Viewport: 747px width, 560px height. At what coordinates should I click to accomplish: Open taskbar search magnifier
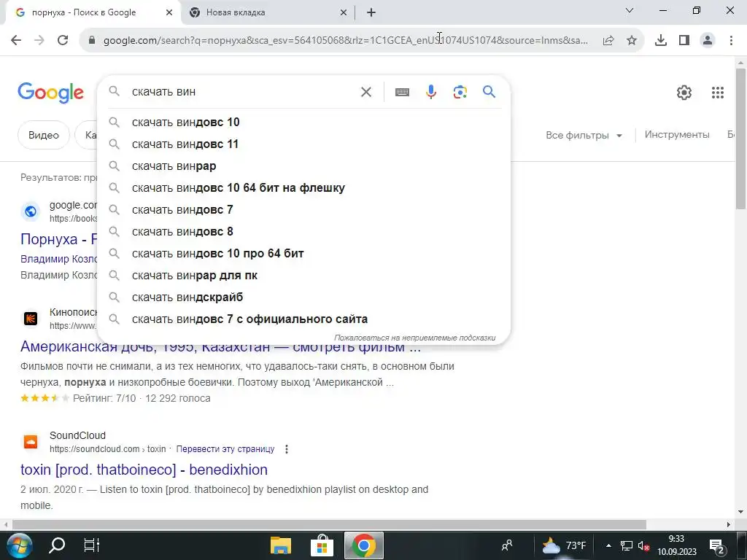pos(57,545)
